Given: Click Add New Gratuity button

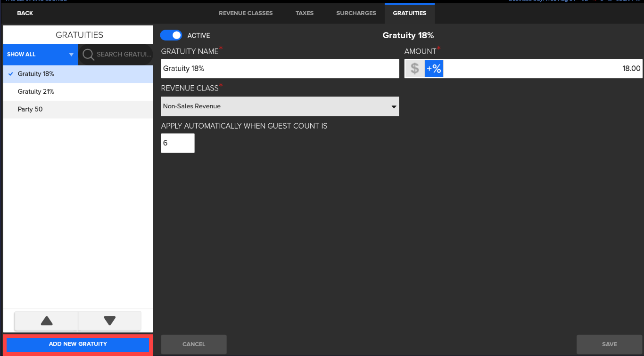Looking at the screenshot, I should (x=78, y=344).
